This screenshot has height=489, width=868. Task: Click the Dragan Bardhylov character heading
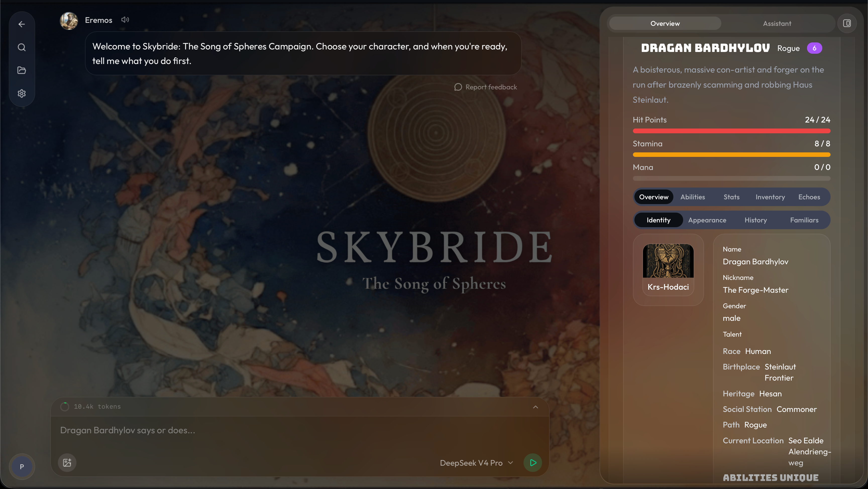click(x=705, y=48)
